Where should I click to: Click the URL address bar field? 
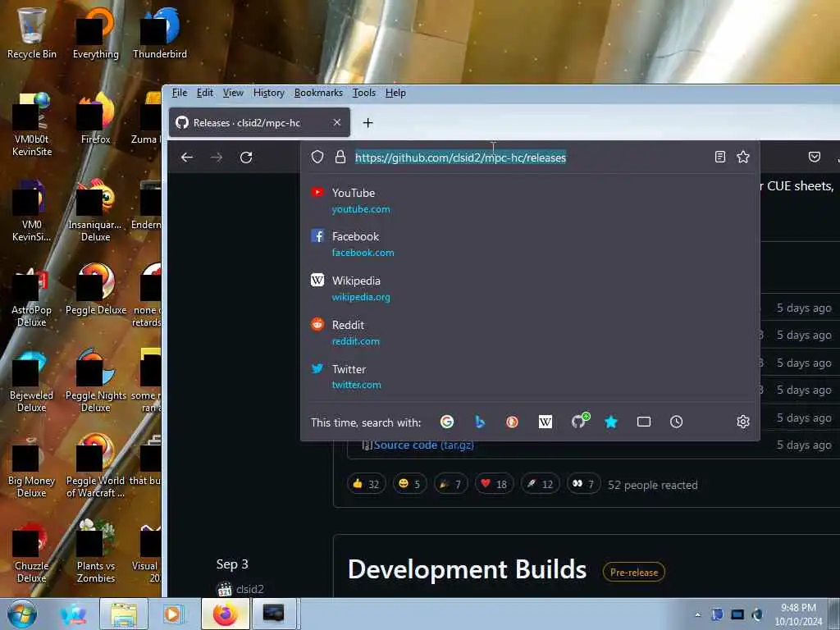(x=531, y=157)
